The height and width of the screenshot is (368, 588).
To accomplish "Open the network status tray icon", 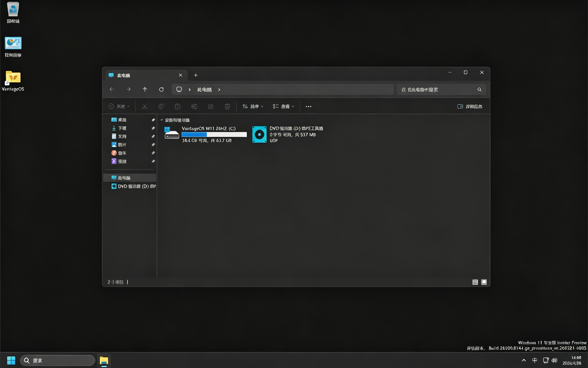I will (546, 360).
